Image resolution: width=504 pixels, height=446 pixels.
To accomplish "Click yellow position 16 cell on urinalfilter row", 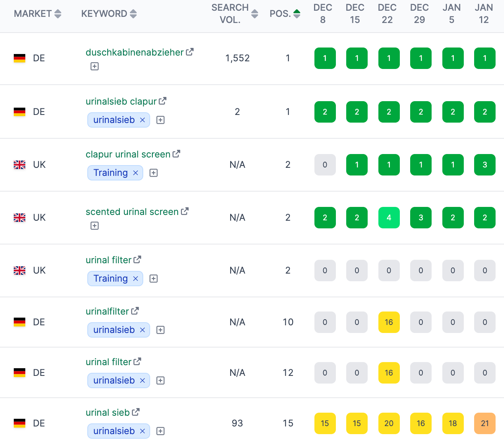I will (x=389, y=322).
